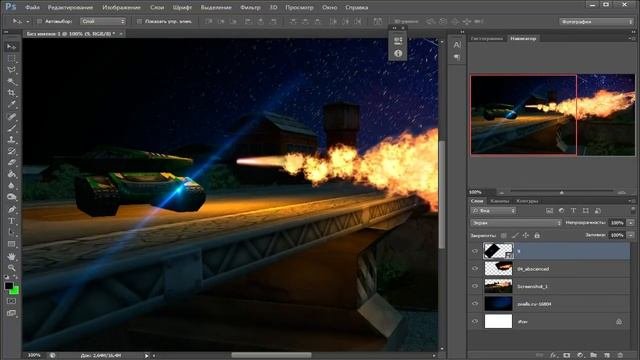Hide the dark blue sky layer
The image size is (640, 360).
[475, 304]
